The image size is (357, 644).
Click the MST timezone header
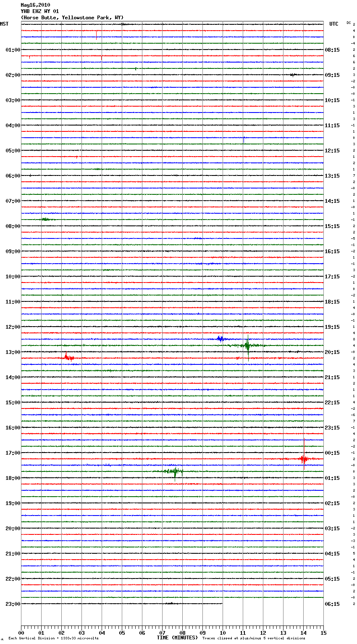[x=4, y=24]
